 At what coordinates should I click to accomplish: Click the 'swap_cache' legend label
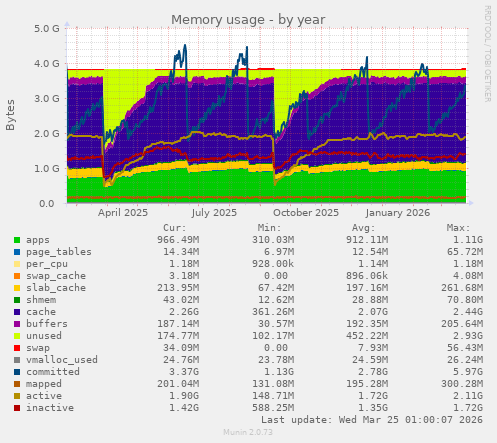click(x=56, y=276)
